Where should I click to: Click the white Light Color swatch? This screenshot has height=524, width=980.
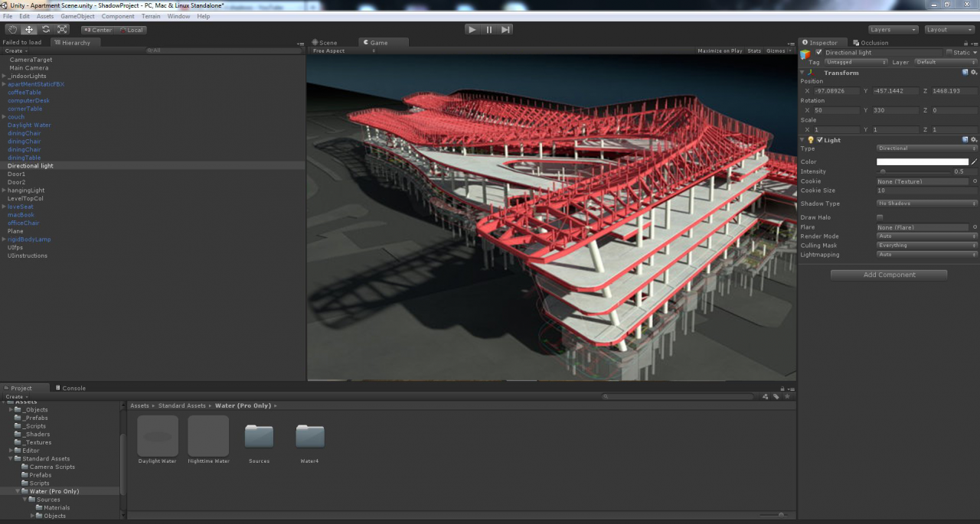tap(922, 162)
